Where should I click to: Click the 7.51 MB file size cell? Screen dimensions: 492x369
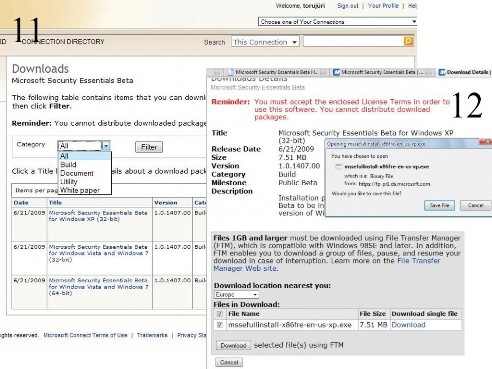tap(373, 325)
